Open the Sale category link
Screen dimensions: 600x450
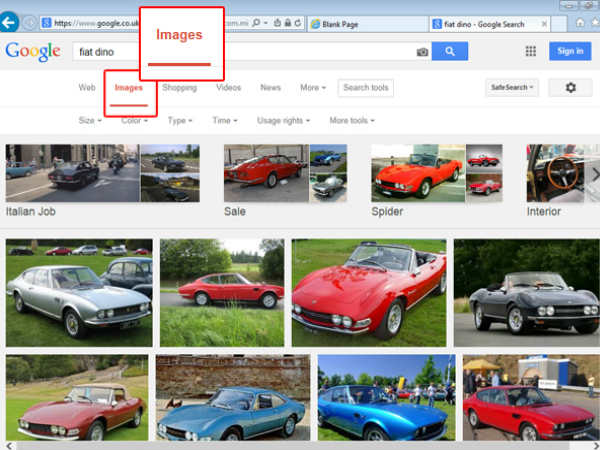235,212
